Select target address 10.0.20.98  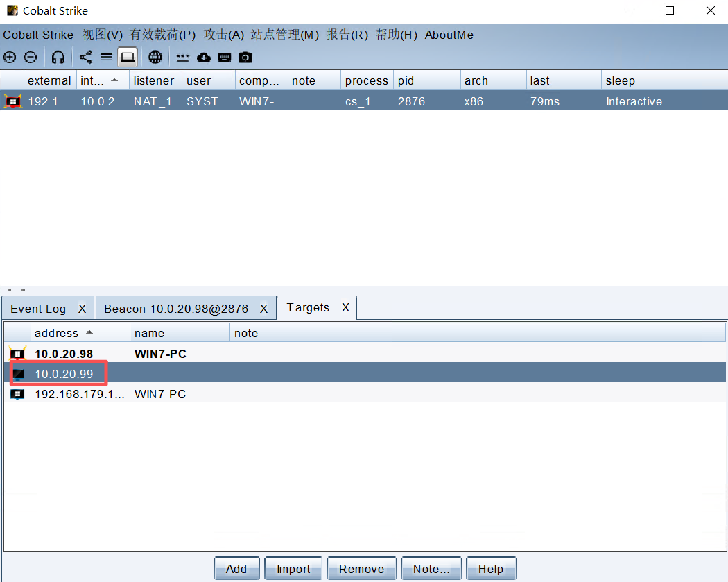[x=64, y=354]
